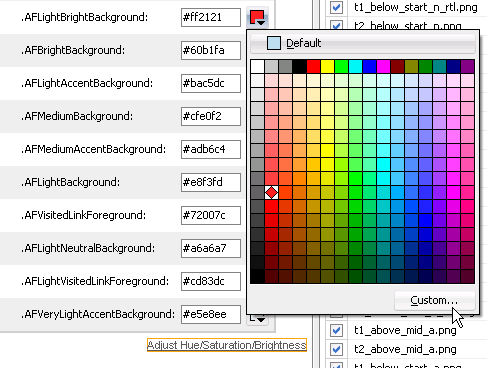The width and height of the screenshot is (487, 368).
Task: Pick light gray in the top basic colors row
Action: click(271, 67)
